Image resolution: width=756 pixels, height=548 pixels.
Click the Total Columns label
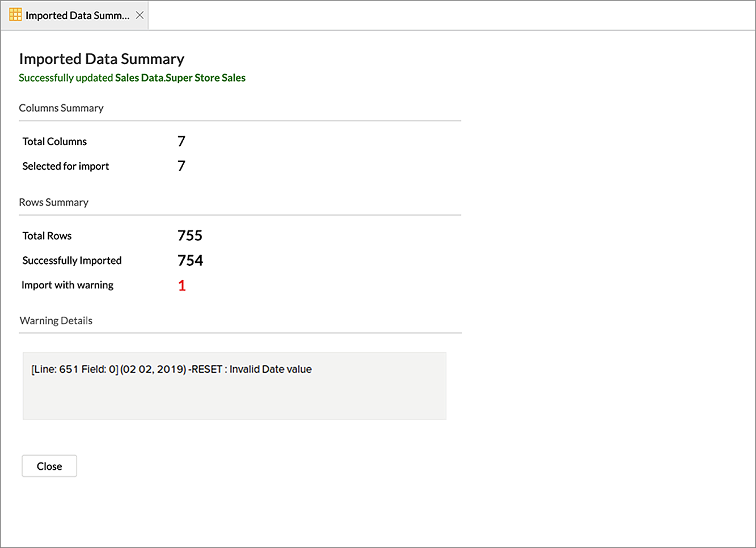tap(54, 142)
